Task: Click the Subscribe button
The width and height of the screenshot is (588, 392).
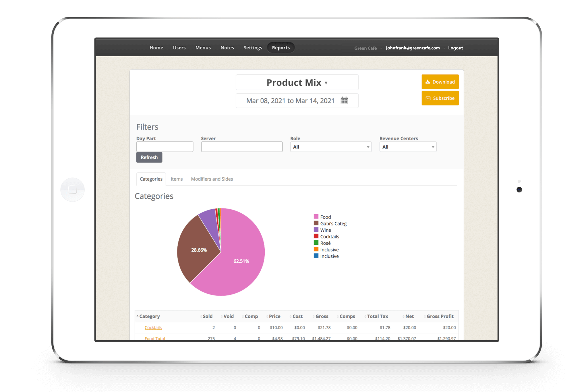Action: coord(440,98)
